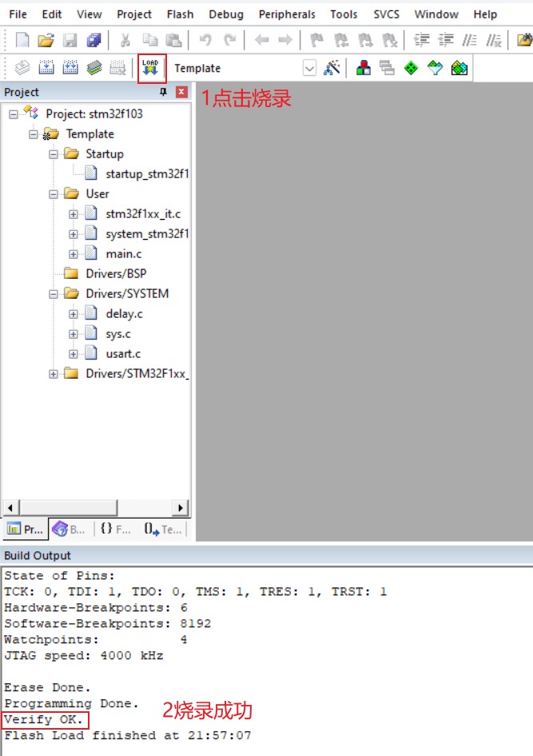Insert a bookmark with the flag icon
Image resolution: width=533 pixels, height=756 pixels.
(x=316, y=41)
